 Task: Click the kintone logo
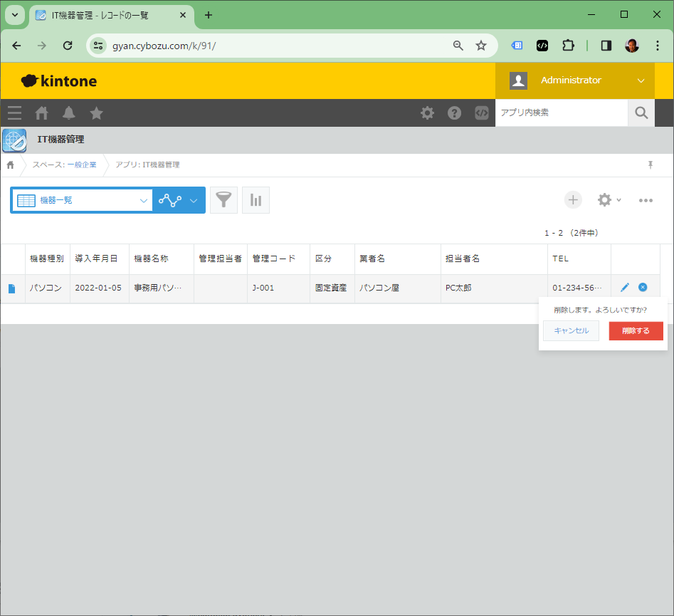click(x=59, y=81)
